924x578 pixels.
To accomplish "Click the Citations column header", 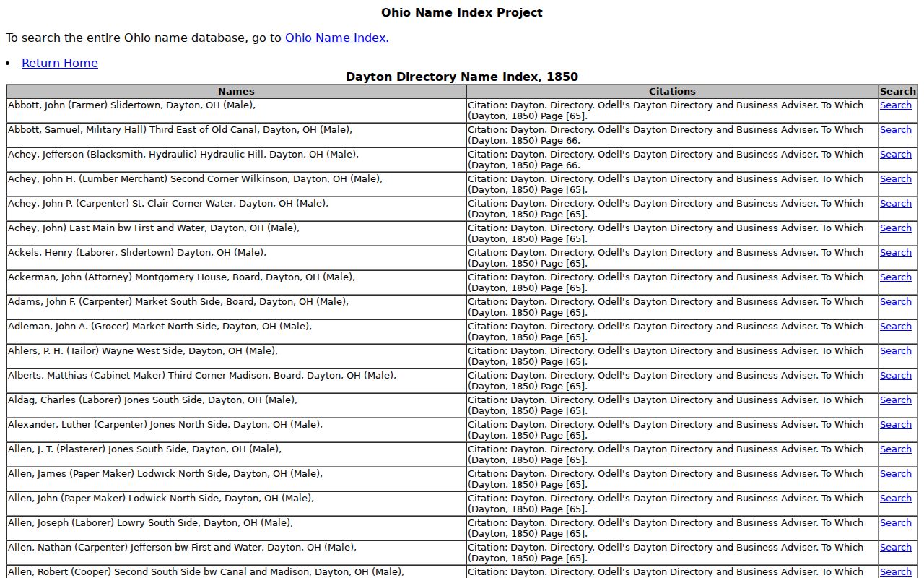I will pos(672,92).
